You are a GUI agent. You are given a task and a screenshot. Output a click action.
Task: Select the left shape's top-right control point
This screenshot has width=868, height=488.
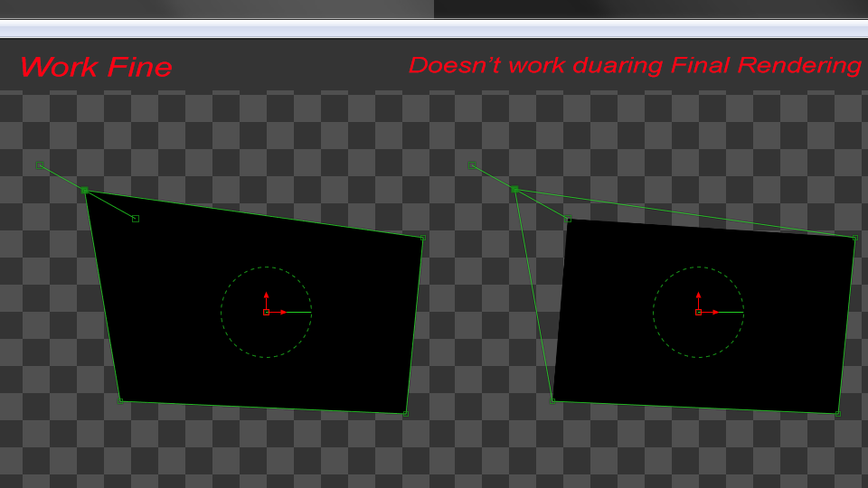click(x=423, y=238)
